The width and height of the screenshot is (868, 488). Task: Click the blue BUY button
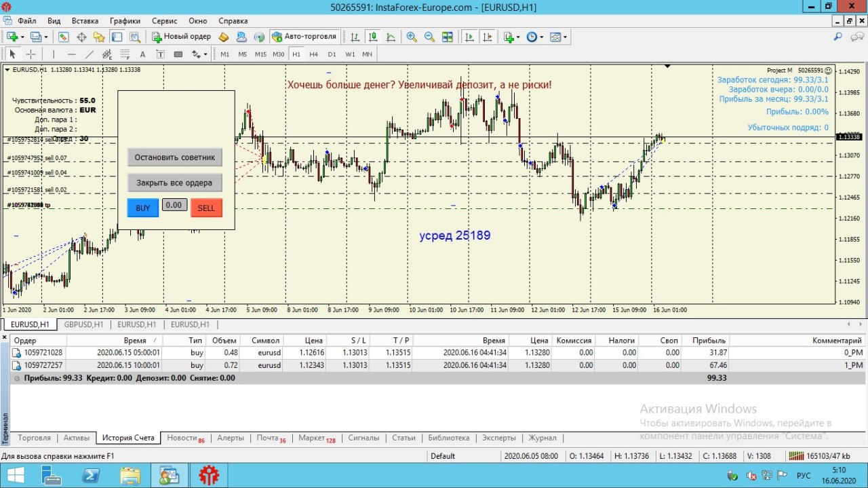(143, 208)
